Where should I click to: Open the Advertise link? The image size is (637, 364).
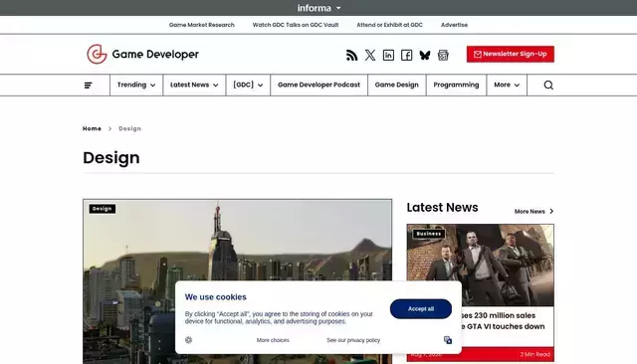454,25
